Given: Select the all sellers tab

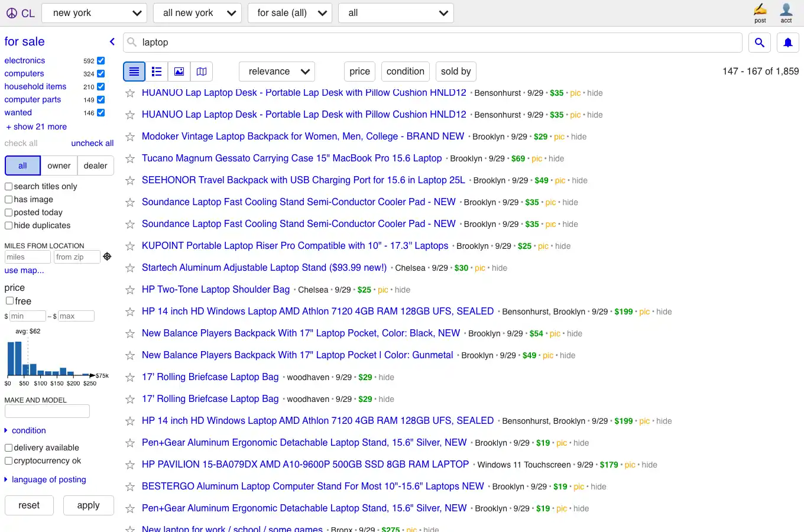Looking at the screenshot, I should click(x=22, y=166).
